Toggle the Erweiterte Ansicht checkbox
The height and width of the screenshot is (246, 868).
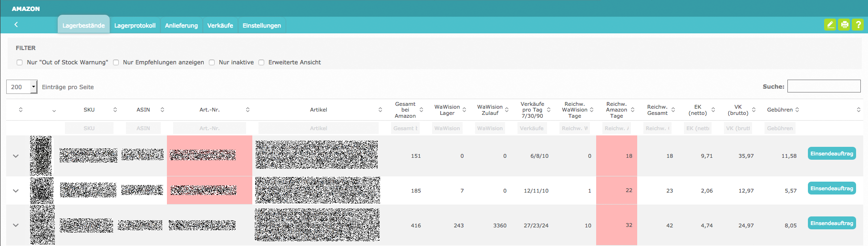pyautogui.click(x=261, y=62)
